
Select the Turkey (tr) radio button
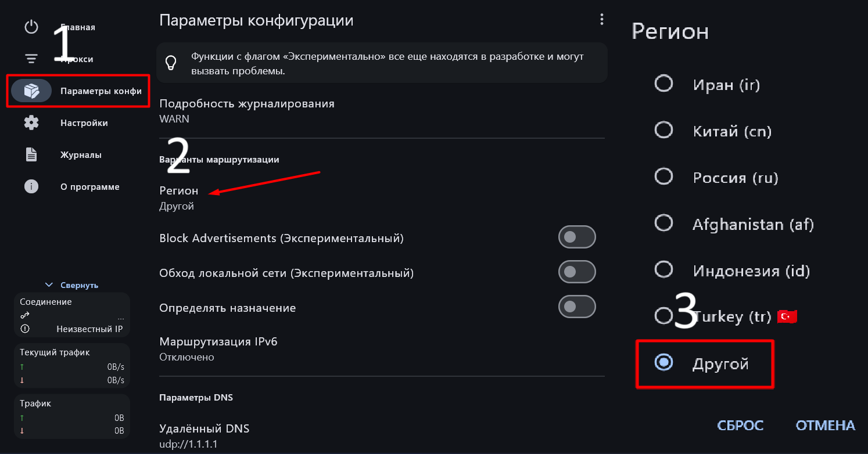pos(663,316)
